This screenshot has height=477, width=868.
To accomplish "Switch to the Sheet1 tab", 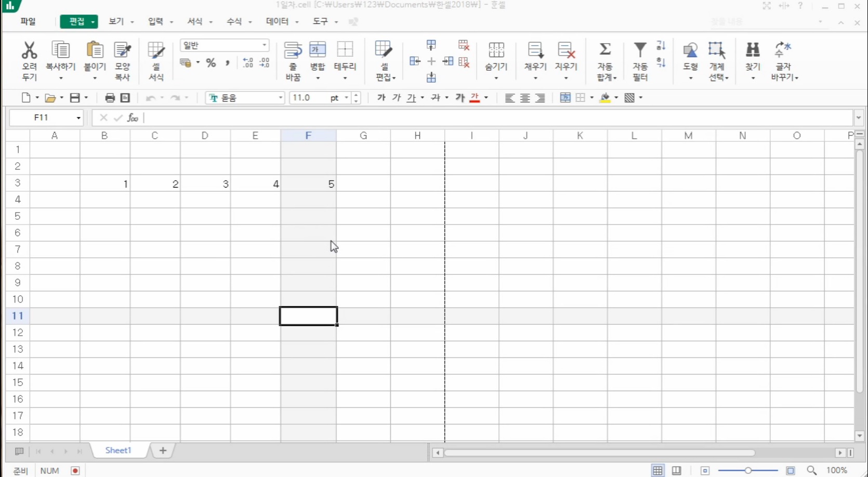I will point(118,451).
